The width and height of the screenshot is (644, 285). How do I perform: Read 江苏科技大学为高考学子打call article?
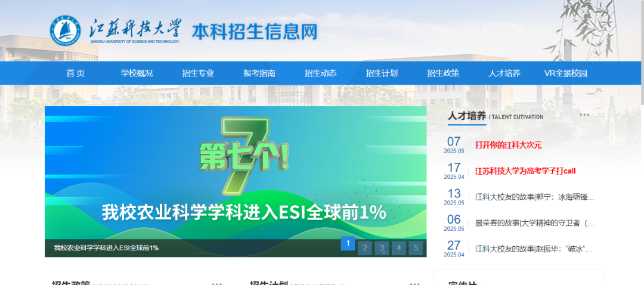525,171
